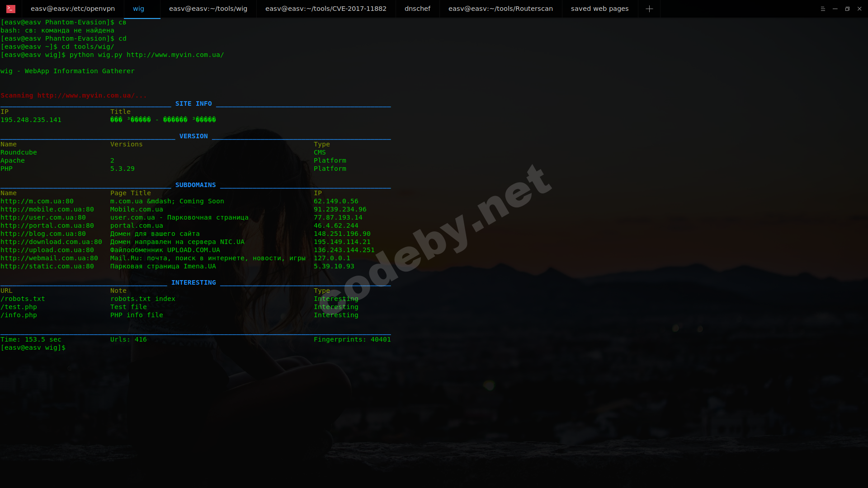This screenshot has height=488, width=868.
Task: Open the http://webmail.com.ua:80 subdomain link
Action: coord(49,258)
